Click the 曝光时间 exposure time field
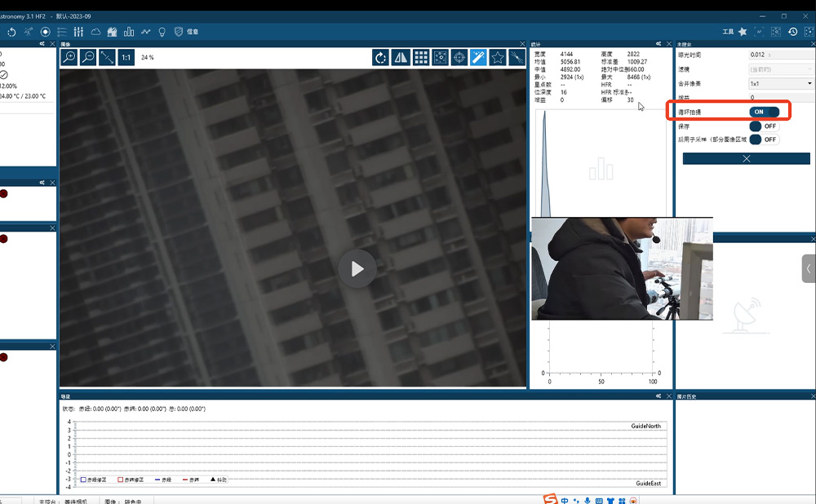The height and width of the screenshot is (504, 816). point(779,55)
